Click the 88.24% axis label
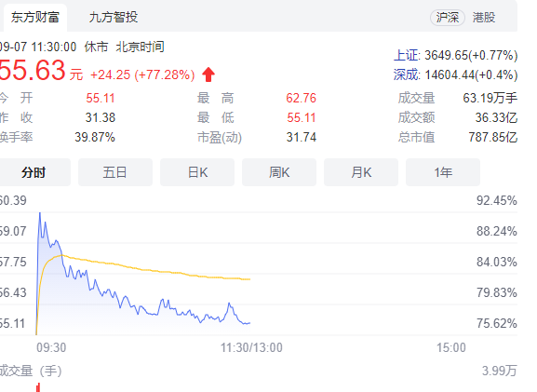The height and width of the screenshot is (392, 537). [497, 231]
